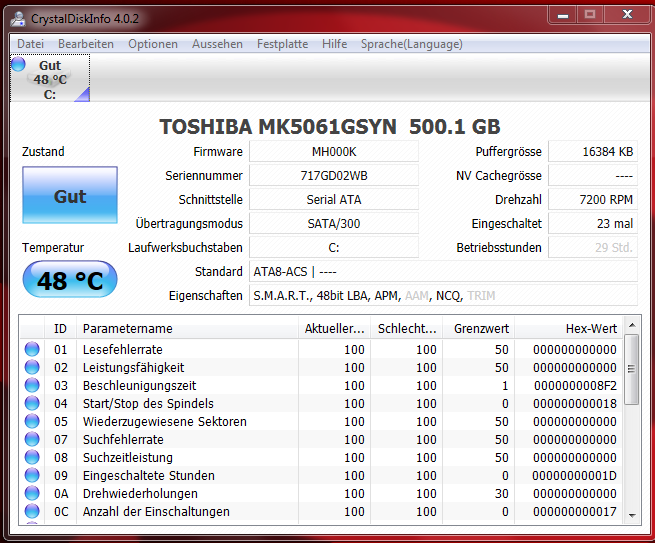Select the Lesefehlerrate parameter name
The height and width of the screenshot is (543, 655).
[x=122, y=349]
